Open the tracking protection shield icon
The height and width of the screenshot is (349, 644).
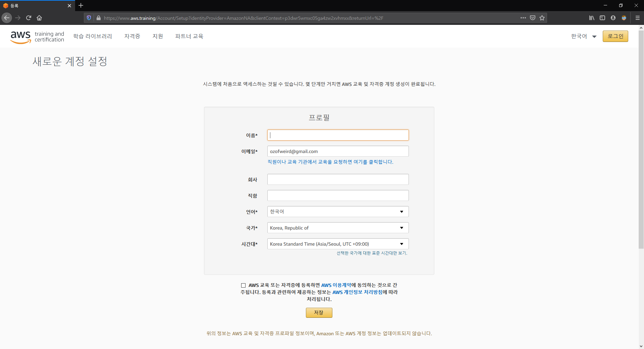(x=89, y=18)
